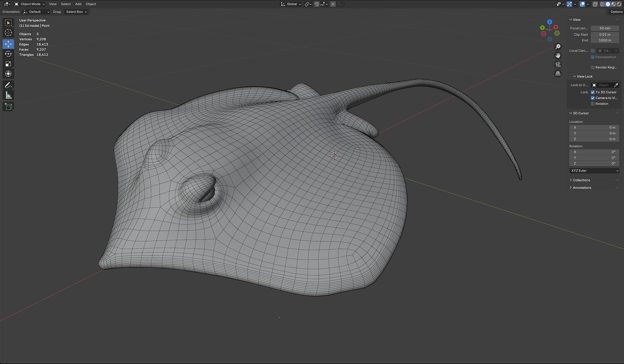Uncheck Lock To 3D Cursor

click(593, 92)
